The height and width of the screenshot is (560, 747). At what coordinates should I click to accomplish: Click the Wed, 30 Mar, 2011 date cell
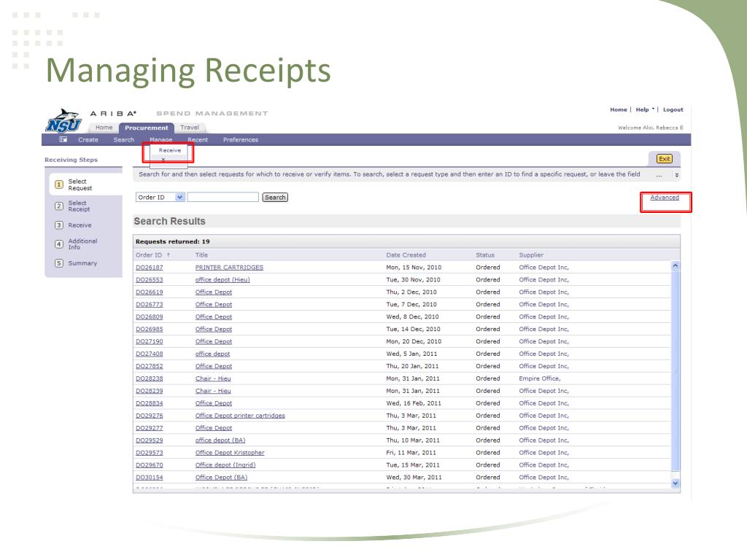[414, 478]
